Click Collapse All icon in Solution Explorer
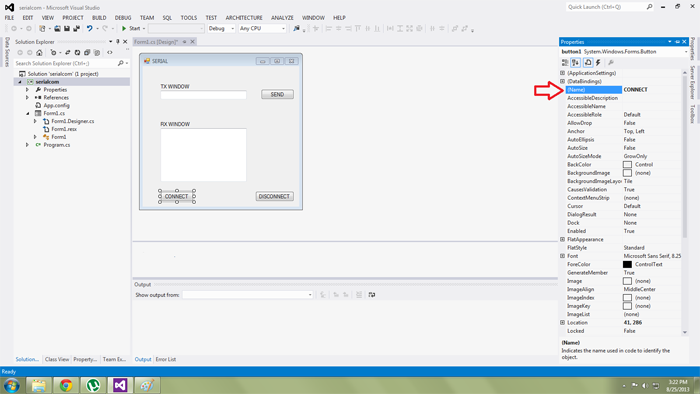Image resolution: width=700 pixels, height=394 pixels. point(87,53)
